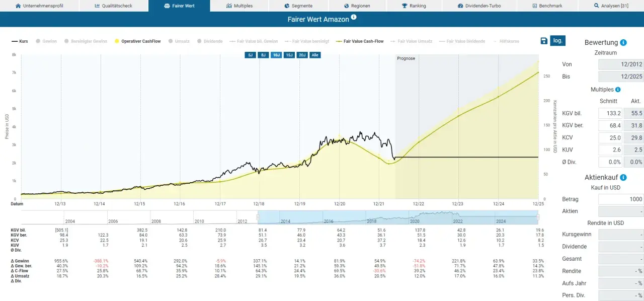Click KGV ber. Schnitt field 68.4

click(610, 125)
